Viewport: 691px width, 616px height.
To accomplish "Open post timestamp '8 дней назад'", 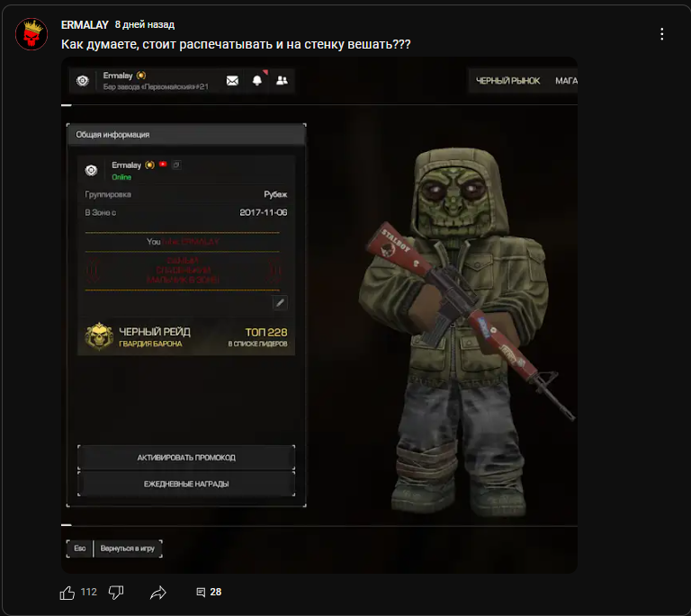I will (145, 24).
